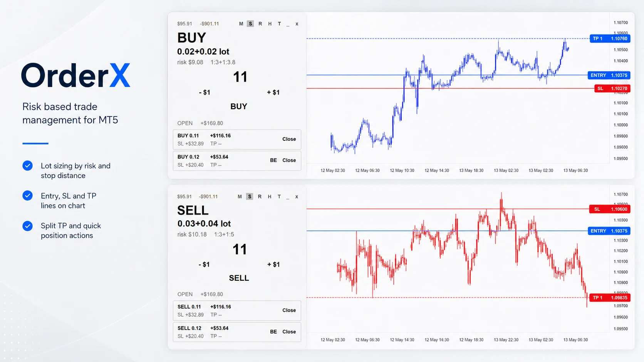Decrease risk by $1 in BUY panel

205,92
